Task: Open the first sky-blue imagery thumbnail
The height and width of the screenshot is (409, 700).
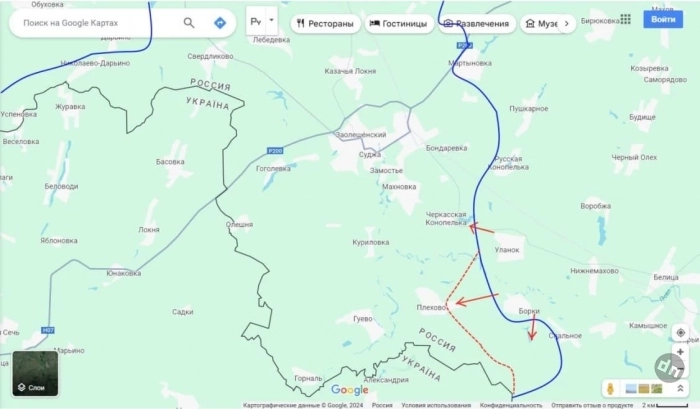Action: click(x=631, y=388)
